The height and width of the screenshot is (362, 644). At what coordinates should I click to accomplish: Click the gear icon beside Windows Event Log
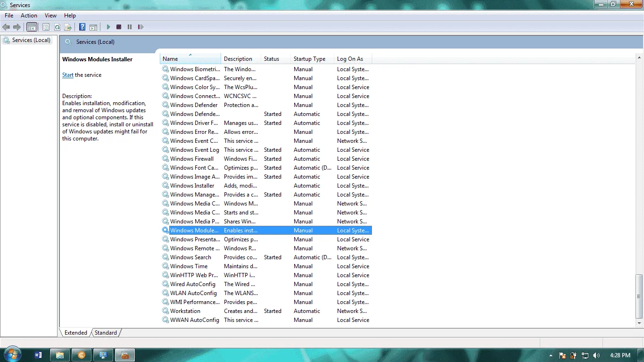tap(165, 150)
